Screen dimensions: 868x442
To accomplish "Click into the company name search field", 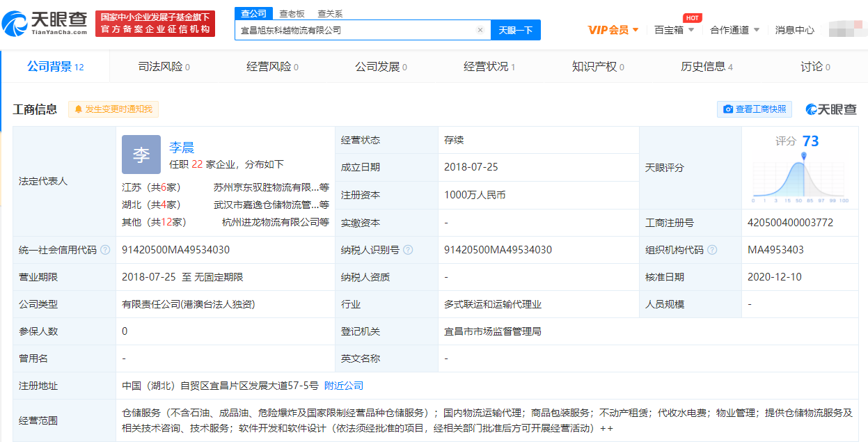I will [x=355, y=30].
